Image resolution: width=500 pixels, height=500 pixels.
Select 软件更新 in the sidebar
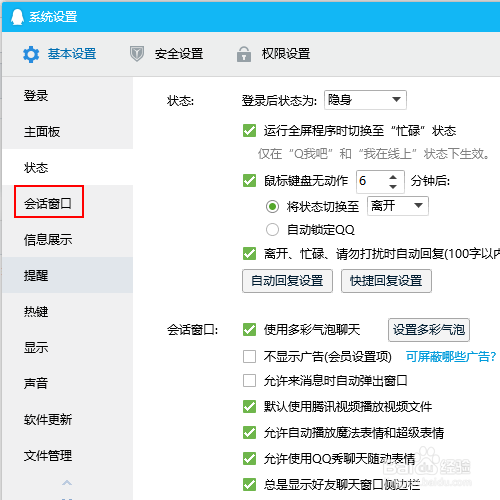coord(68,419)
